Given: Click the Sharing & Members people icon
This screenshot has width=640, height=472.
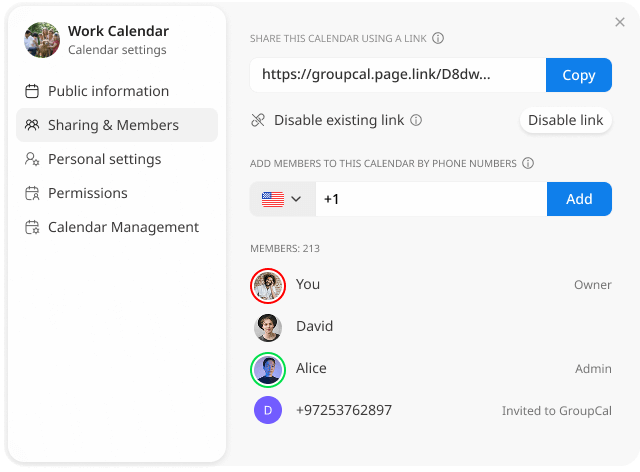Looking at the screenshot, I should tap(32, 125).
